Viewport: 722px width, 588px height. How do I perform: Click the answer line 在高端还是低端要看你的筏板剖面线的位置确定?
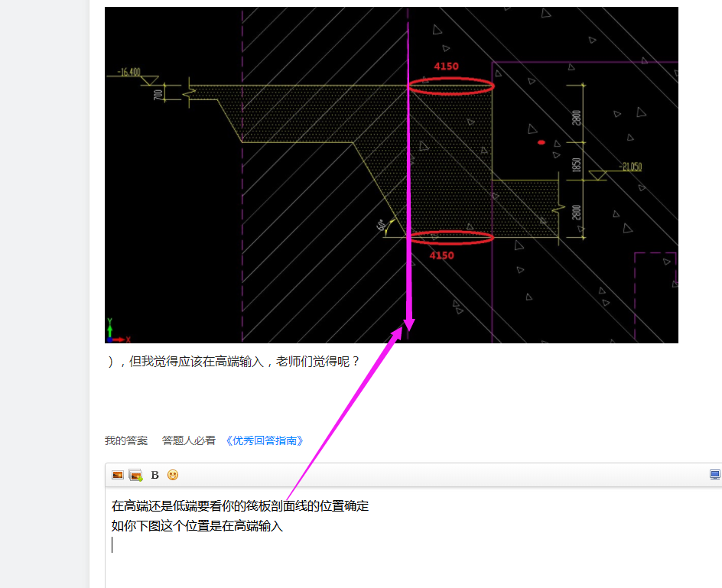[x=240, y=506]
